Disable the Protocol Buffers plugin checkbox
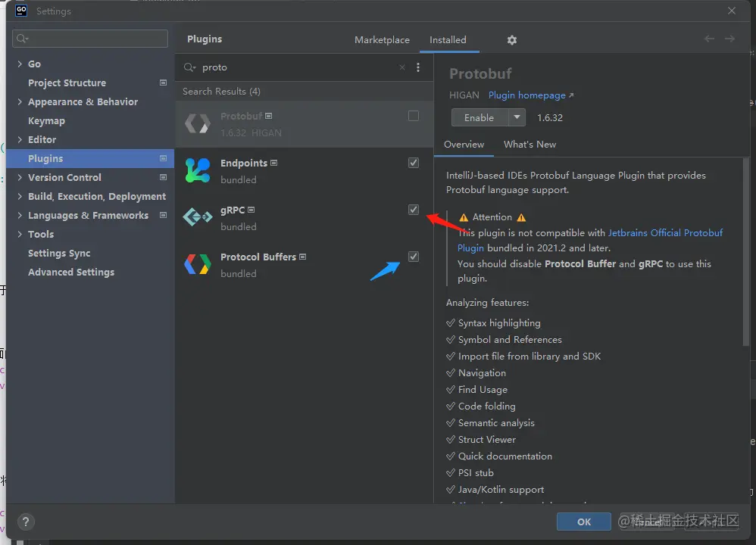 point(413,257)
